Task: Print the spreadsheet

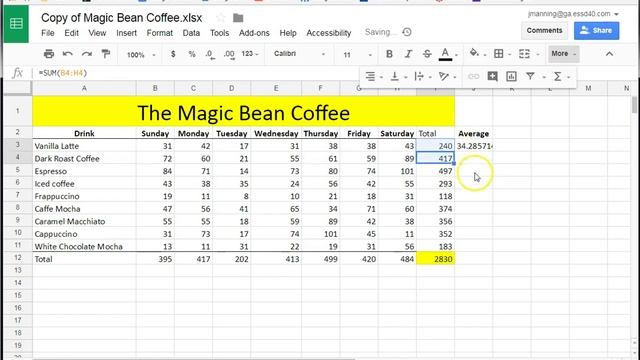Action: point(49,53)
